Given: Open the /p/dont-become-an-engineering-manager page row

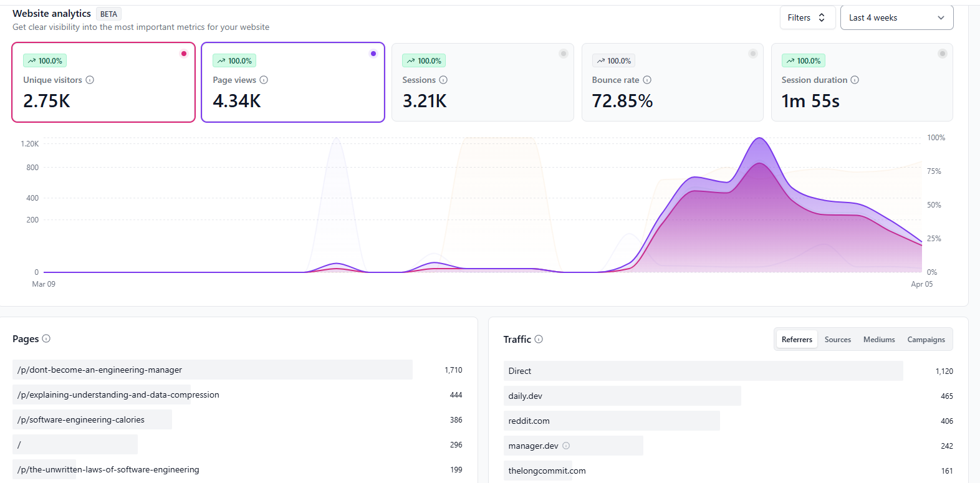Looking at the screenshot, I should click(x=238, y=370).
